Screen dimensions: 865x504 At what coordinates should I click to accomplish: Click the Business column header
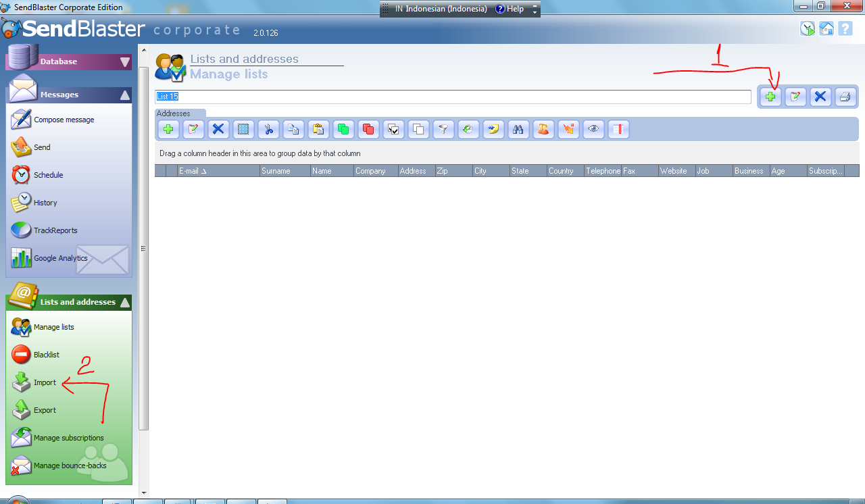(751, 171)
